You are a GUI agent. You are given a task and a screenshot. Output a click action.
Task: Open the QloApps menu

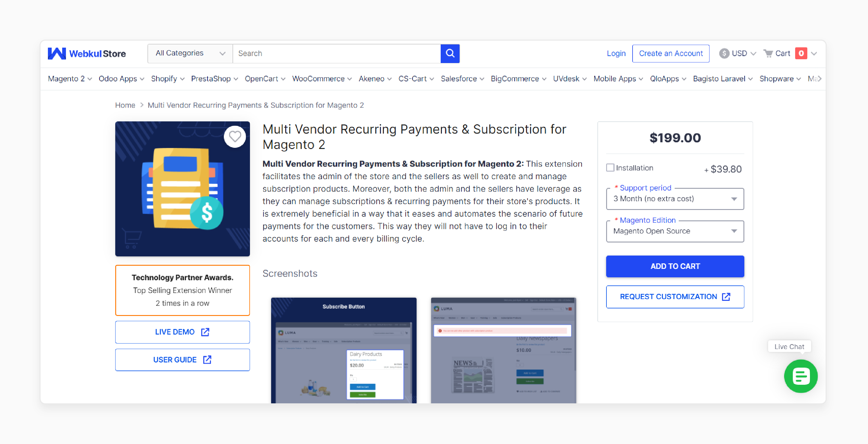pos(668,79)
